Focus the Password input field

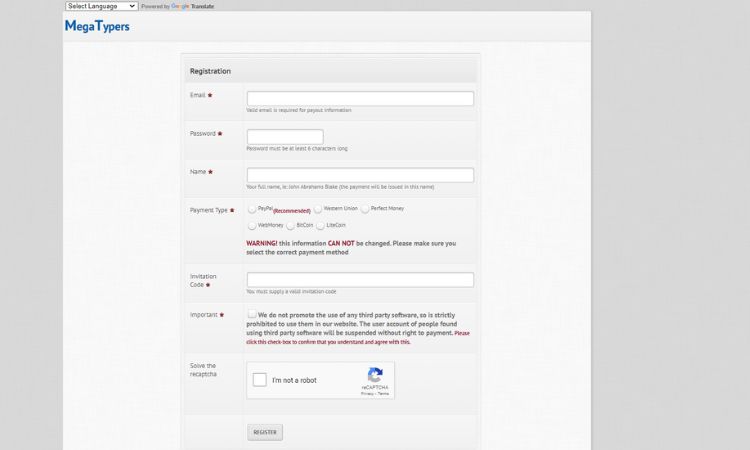285,137
